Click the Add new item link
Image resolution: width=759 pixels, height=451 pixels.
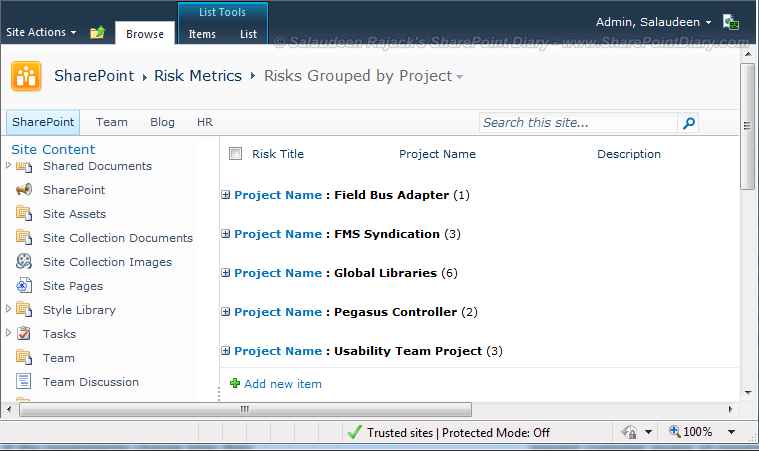coord(283,384)
